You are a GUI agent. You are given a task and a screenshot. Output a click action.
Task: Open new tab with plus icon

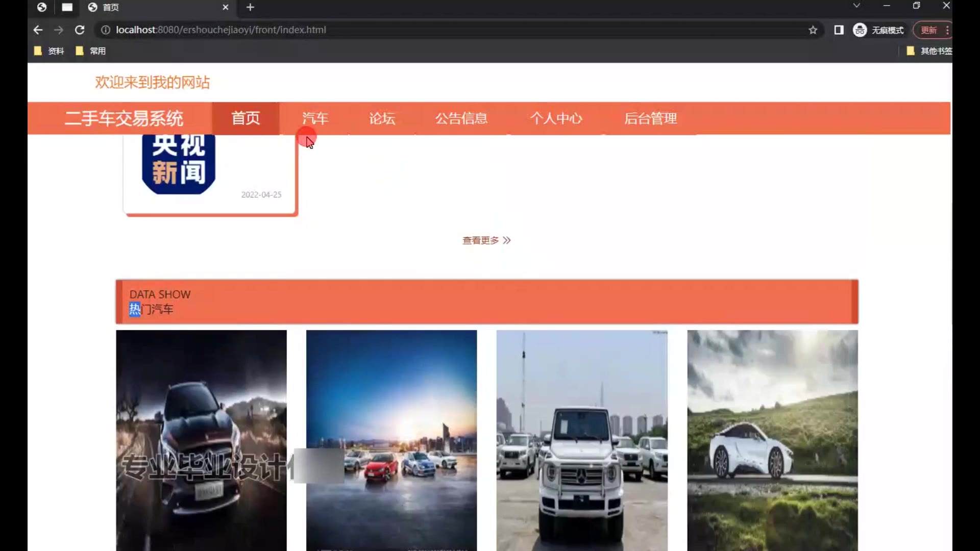click(250, 7)
